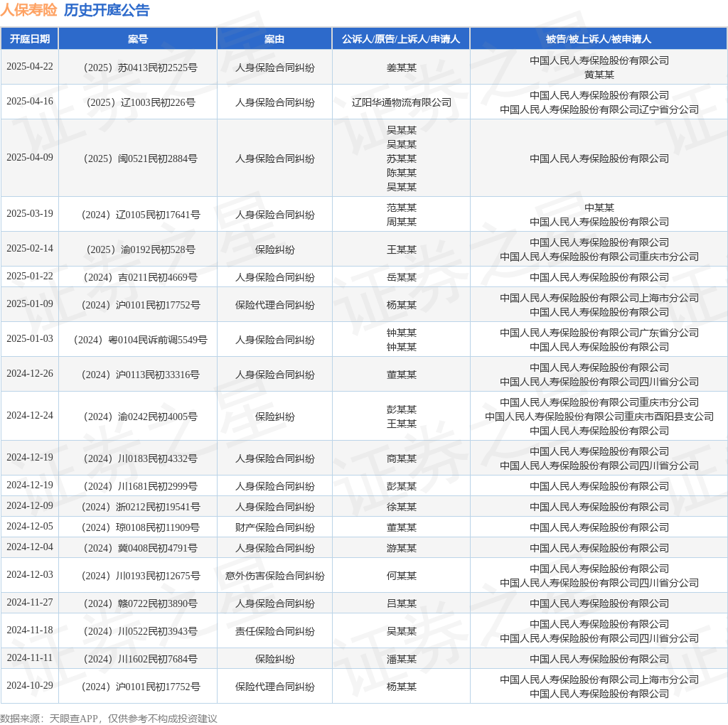
Task: Select case number (2024)琼0108民初11909号
Action: [x=138, y=527]
